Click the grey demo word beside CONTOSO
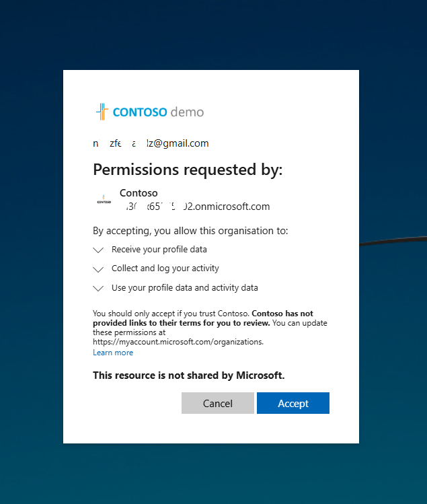Image resolution: width=427 pixels, height=504 pixels. (187, 112)
